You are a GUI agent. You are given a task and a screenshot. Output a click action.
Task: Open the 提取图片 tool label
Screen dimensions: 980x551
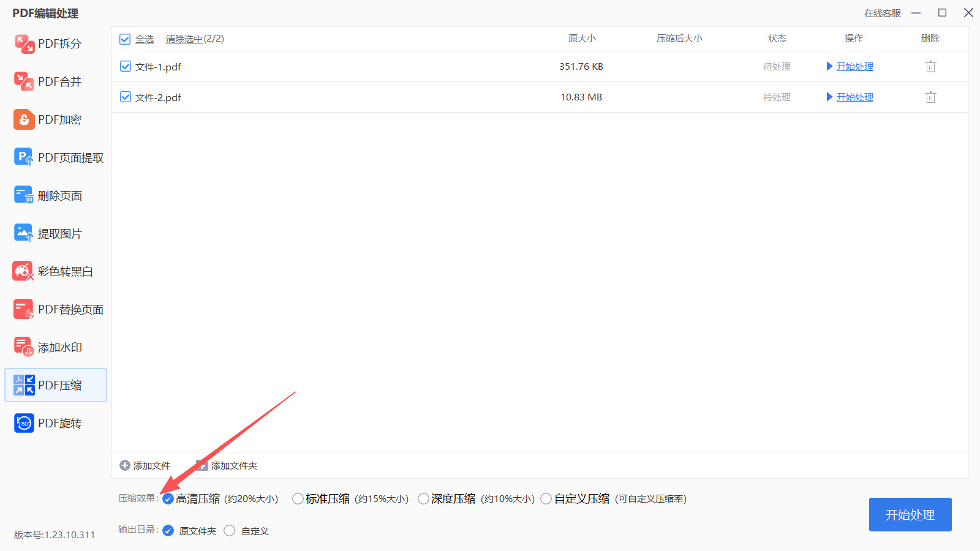pos(59,234)
